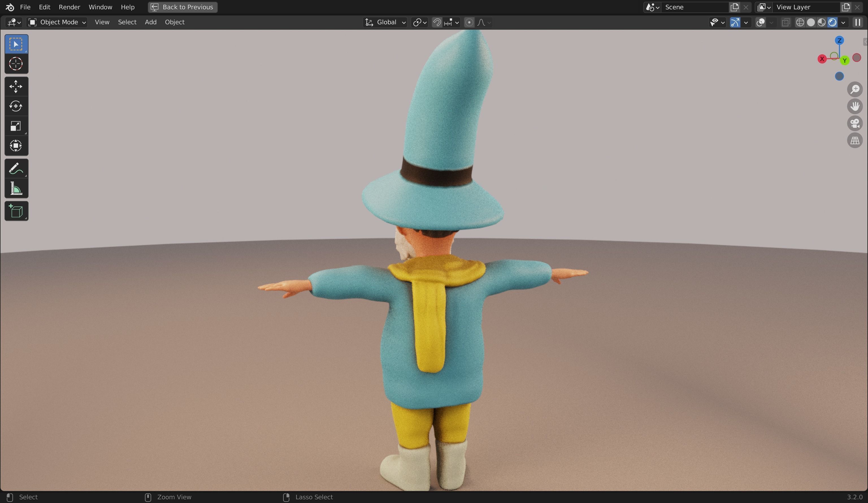The width and height of the screenshot is (868, 503).
Task: Select the Add Cube tool
Action: (16, 211)
